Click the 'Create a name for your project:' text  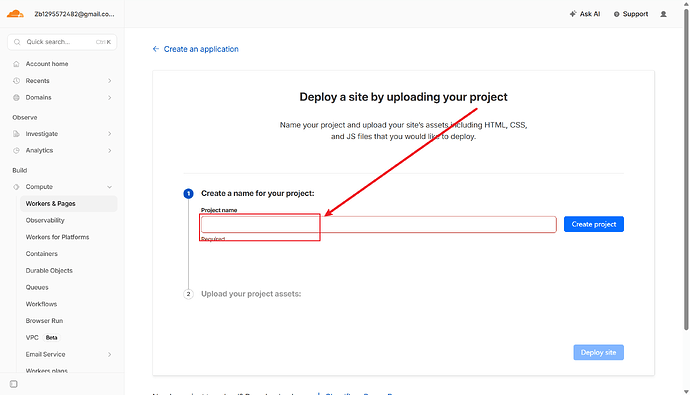click(257, 193)
